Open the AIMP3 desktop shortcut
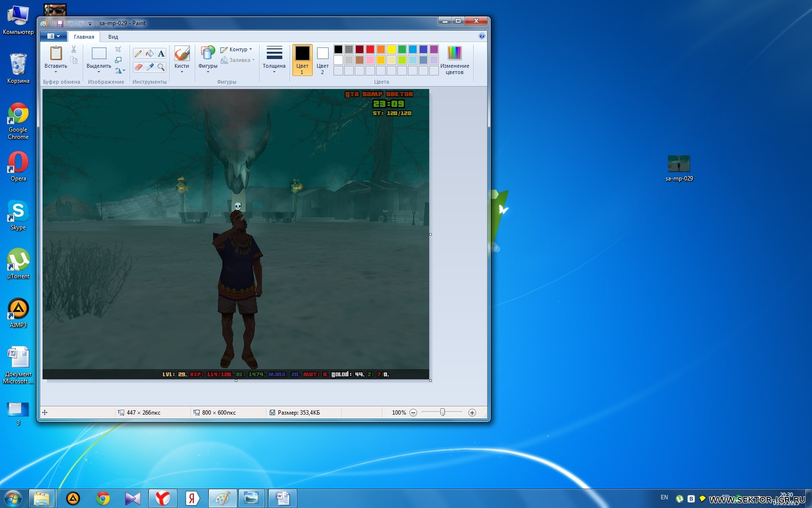The height and width of the screenshot is (508, 812). pos(18,313)
